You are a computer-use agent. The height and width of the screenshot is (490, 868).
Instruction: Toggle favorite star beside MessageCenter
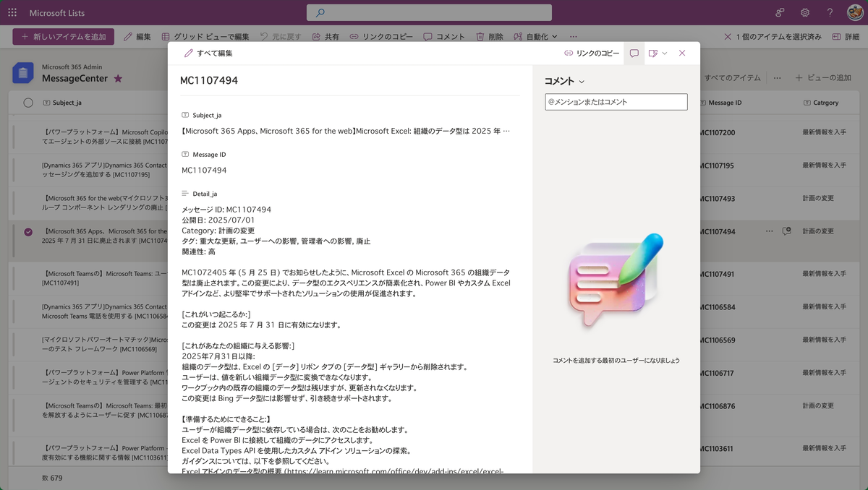(118, 78)
